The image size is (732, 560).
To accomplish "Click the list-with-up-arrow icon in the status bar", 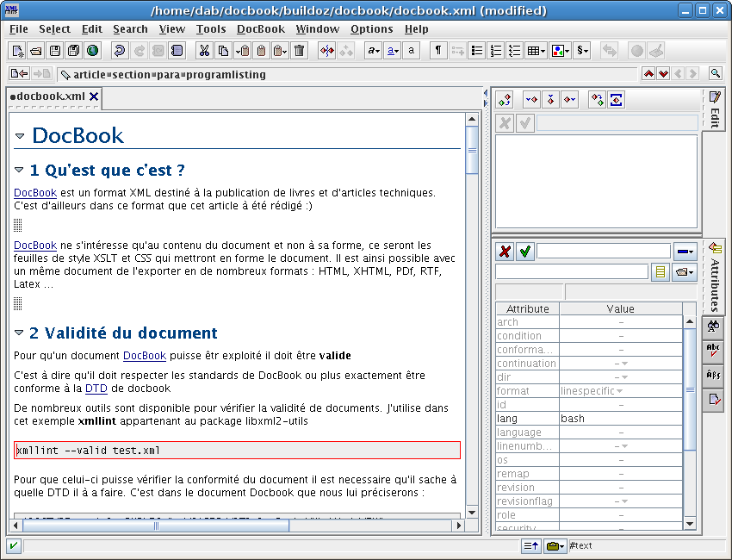I will (531, 545).
